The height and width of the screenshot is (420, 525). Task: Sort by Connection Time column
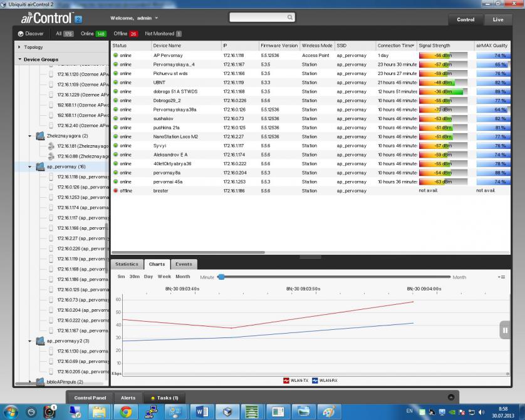click(396, 46)
